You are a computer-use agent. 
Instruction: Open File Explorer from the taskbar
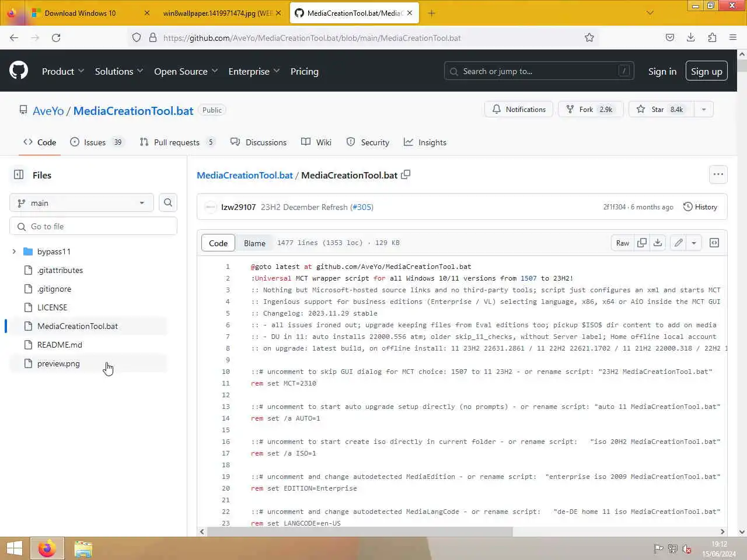83,548
